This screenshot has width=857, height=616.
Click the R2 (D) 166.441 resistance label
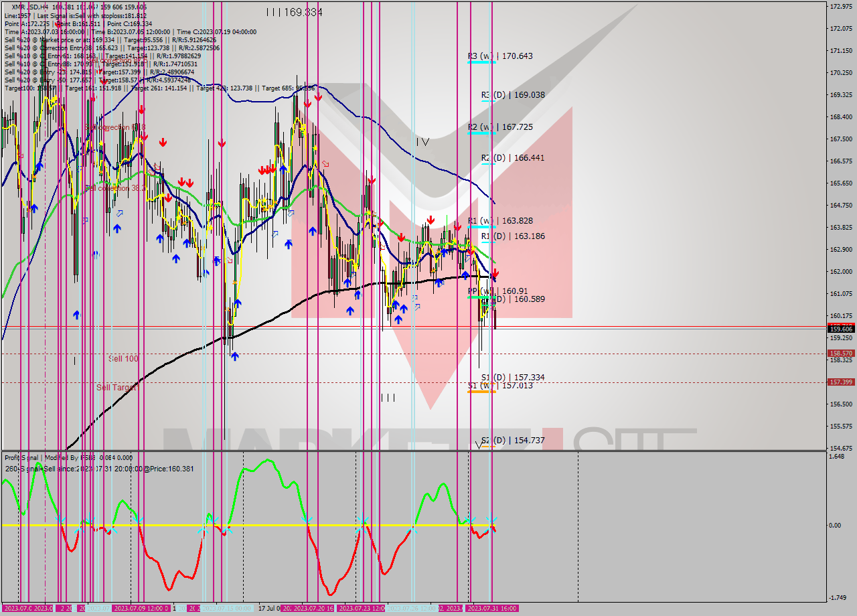tap(513, 158)
